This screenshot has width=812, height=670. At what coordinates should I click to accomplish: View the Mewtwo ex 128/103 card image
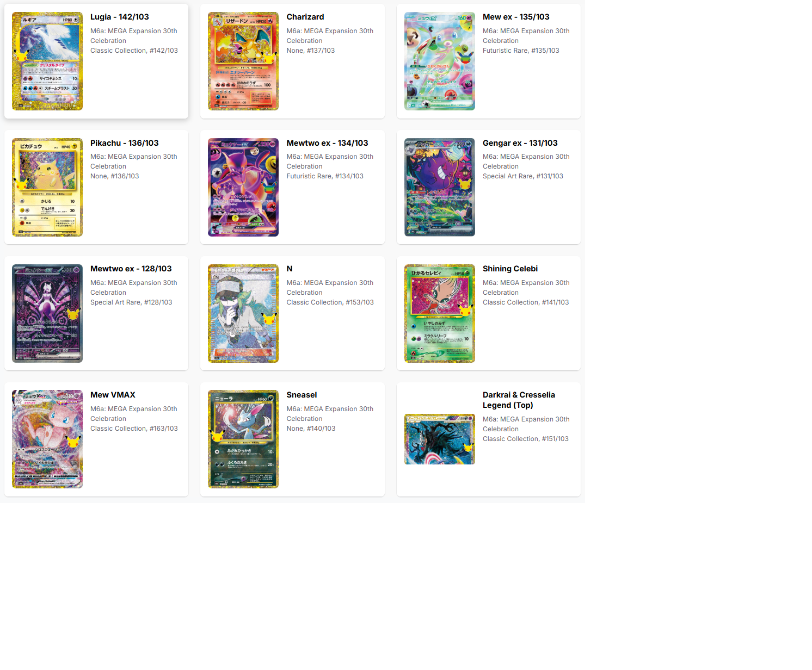(x=47, y=313)
